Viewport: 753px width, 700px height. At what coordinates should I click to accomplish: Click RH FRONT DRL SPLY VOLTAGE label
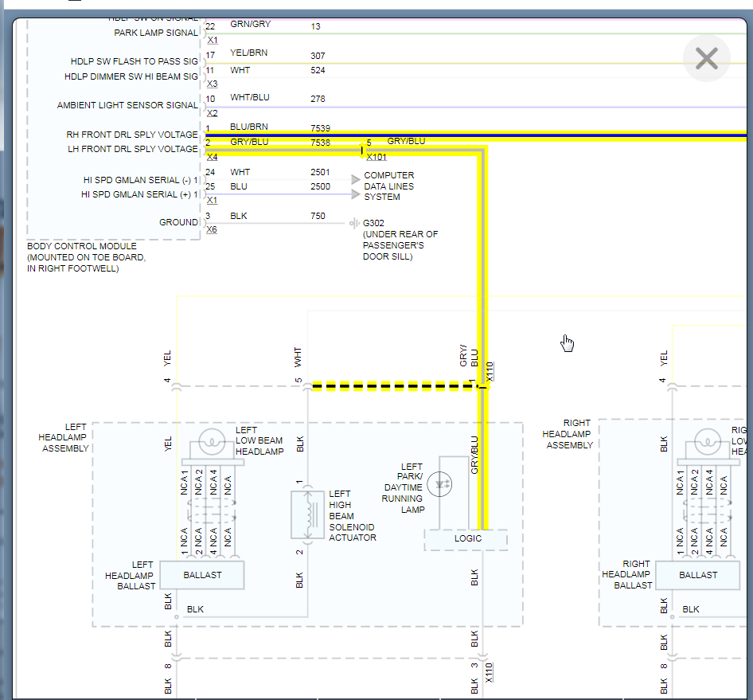[x=132, y=135]
